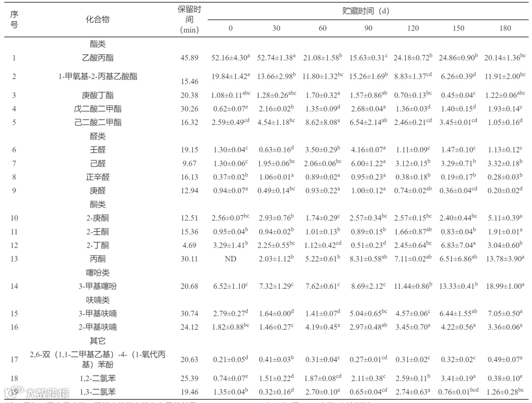532x403 pixels.
Task: Click compound 1-甲氧基-2-丙基乙酸酯
Action: pyautogui.click(x=98, y=76)
